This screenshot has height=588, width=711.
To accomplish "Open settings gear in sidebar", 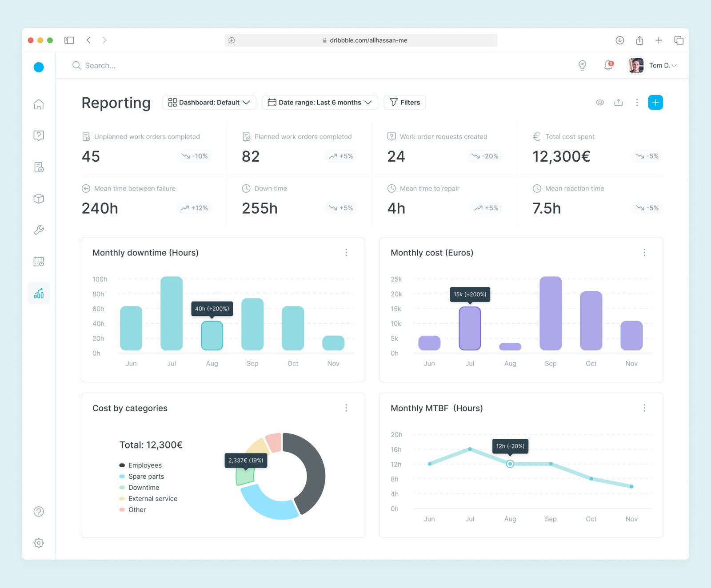I will tap(39, 543).
